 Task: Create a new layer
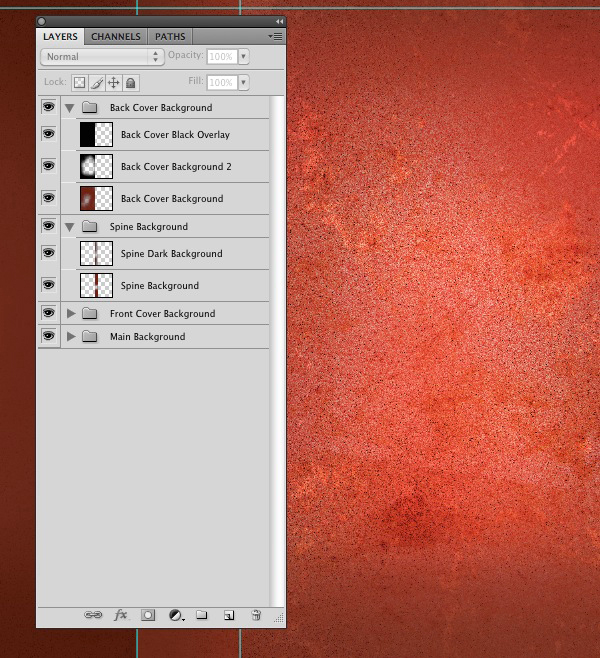tap(229, 615)
